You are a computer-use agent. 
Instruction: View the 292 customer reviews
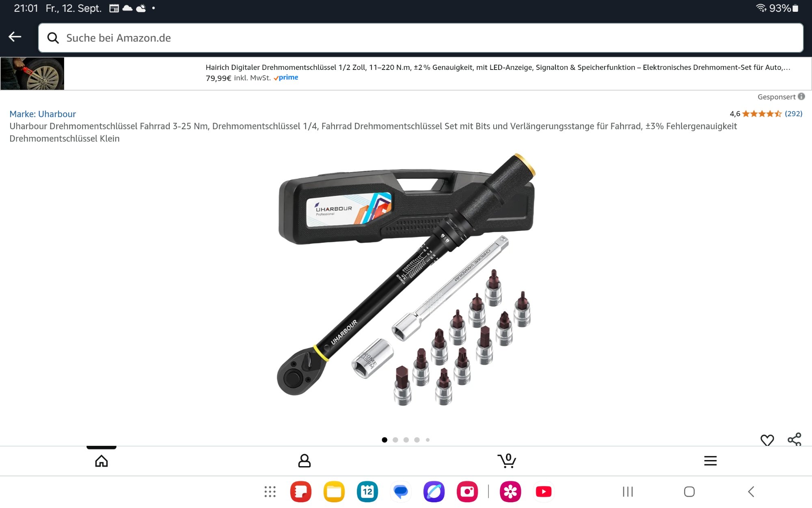click(x=793, y=114)
